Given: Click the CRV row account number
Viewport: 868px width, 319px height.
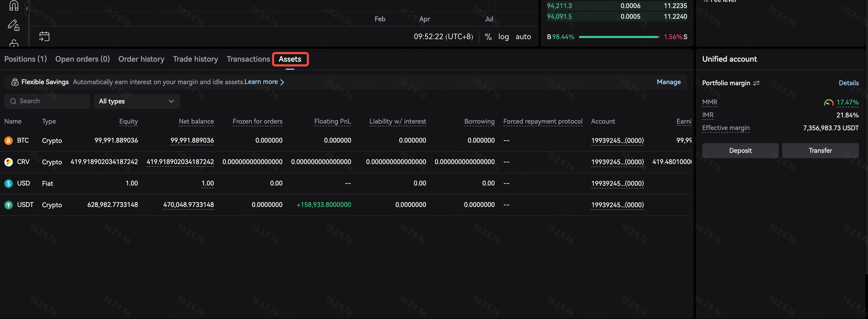Looking at the screenshot, I should [617, 162].
